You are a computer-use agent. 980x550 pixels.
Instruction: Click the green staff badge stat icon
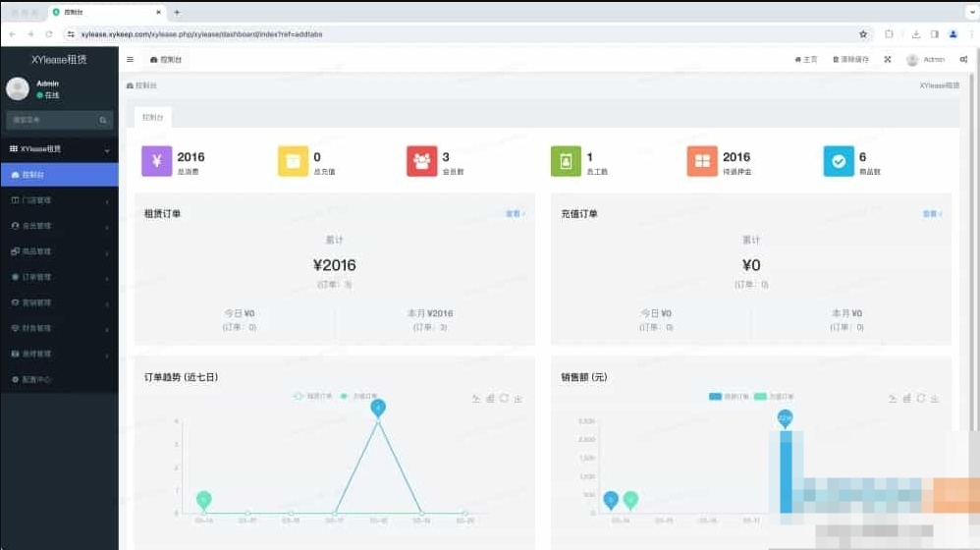(566, 161)
